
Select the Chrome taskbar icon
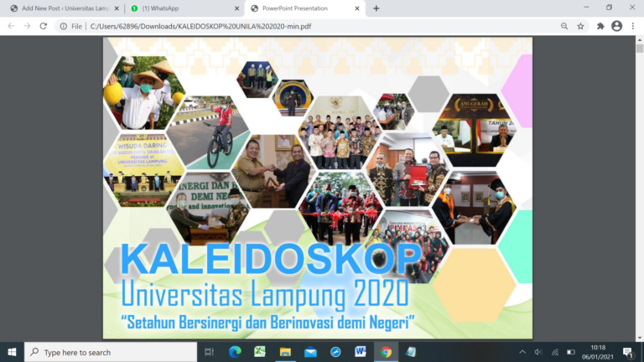(x=386, y=352)
